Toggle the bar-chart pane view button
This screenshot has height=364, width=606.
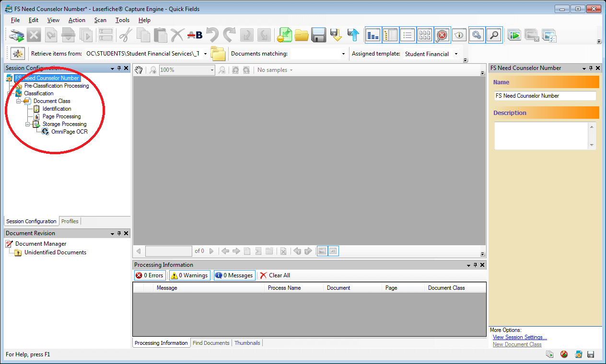tap(373, 35)
